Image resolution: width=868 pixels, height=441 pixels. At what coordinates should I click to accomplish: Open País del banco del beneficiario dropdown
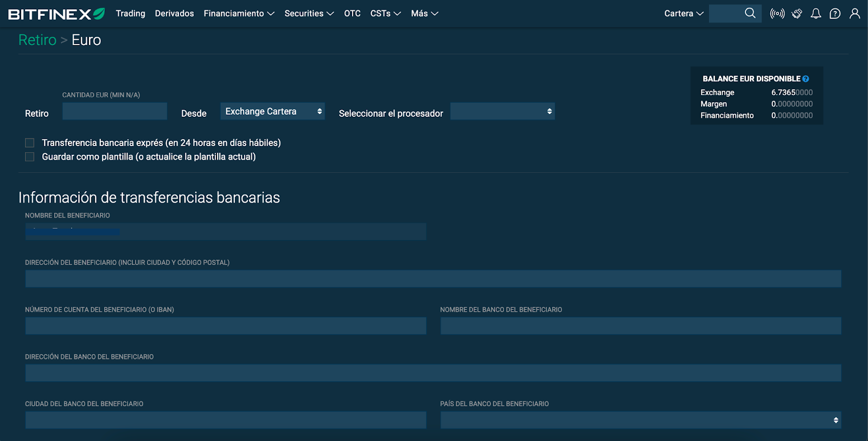641,420
